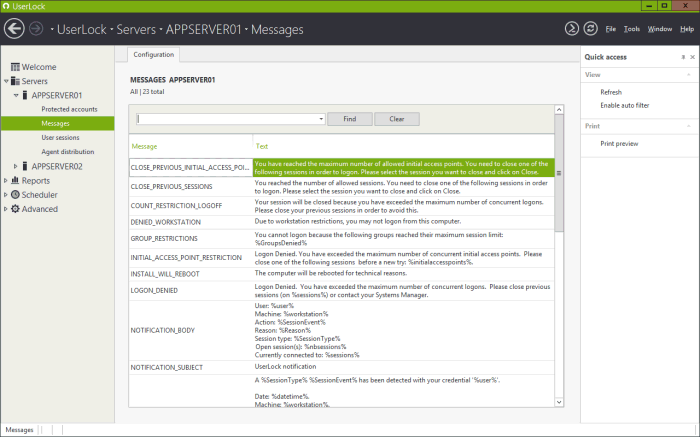The width and height of the screenshot is (700, 437).
Task: Select the GROUP_RESTRICTIONS row
Action: [x=342, y=238]
